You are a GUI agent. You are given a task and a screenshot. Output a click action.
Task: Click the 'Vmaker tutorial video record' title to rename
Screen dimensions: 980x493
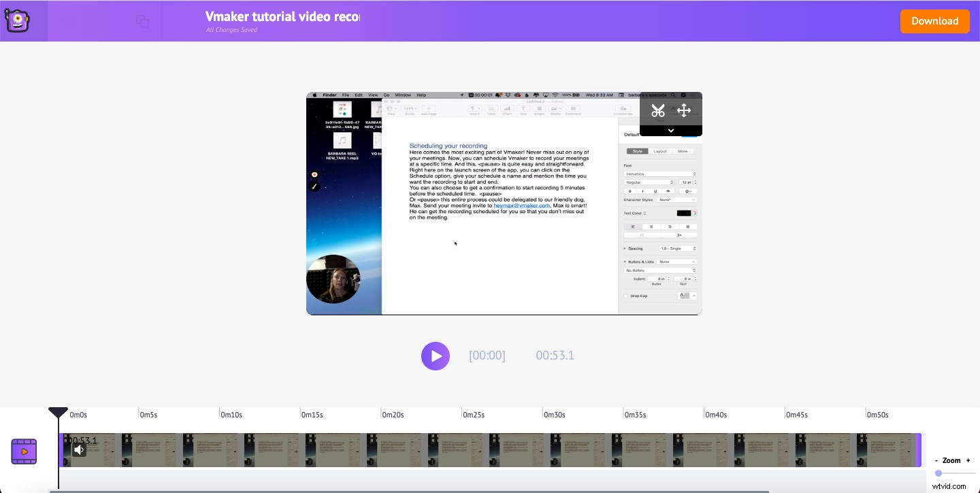[282, 16]
